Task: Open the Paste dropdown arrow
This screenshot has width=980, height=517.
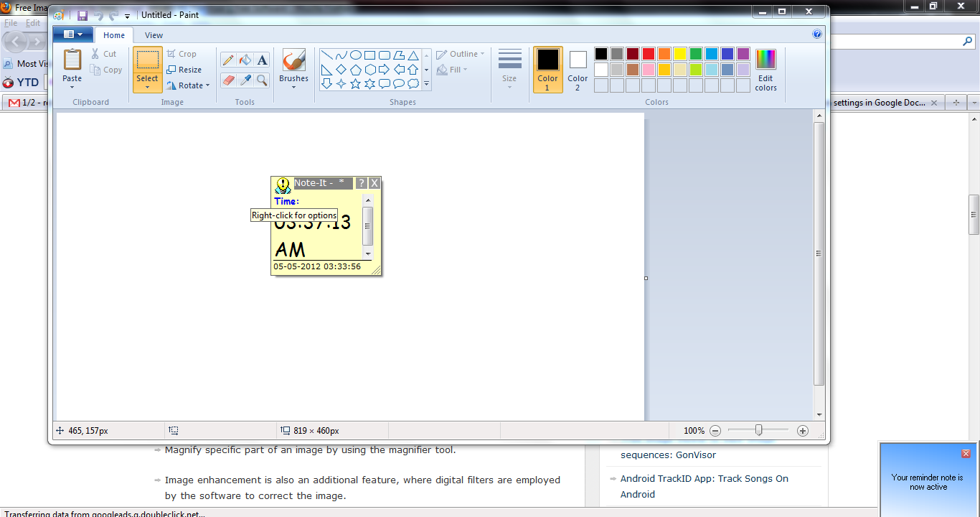Action: pyautogui.click(x=72, y=87)
